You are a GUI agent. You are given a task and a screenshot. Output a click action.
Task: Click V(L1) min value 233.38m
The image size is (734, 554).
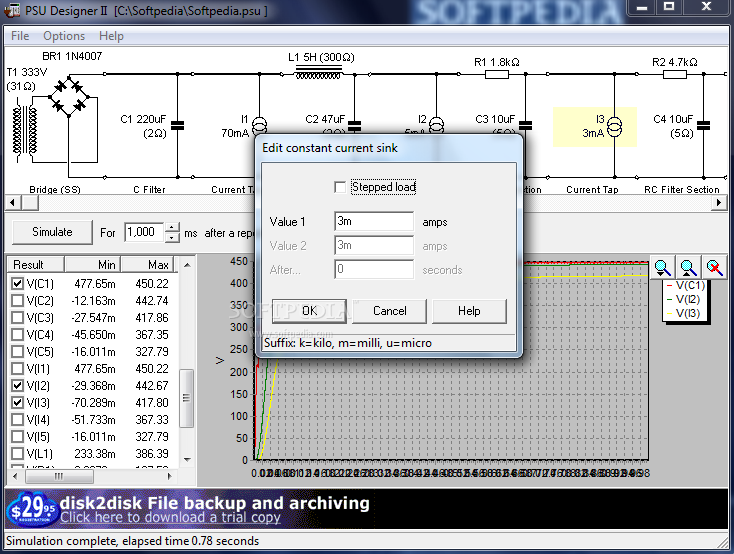click(95, 454)
